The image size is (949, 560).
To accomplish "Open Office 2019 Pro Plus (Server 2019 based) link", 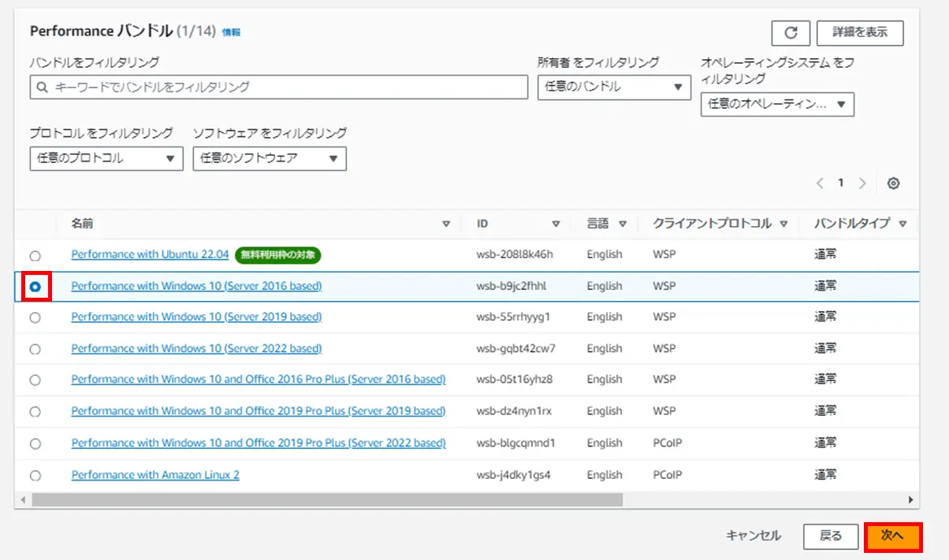I will click(259, 411).
